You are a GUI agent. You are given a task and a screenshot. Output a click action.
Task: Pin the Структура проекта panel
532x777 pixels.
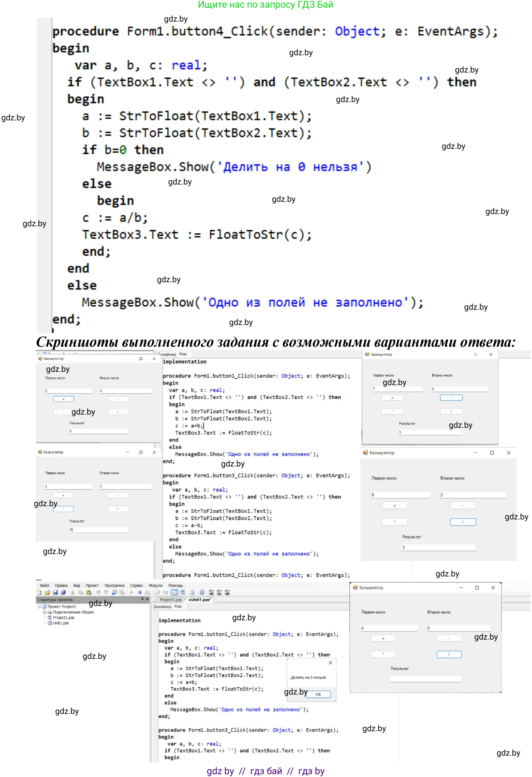tap(142, 599)
